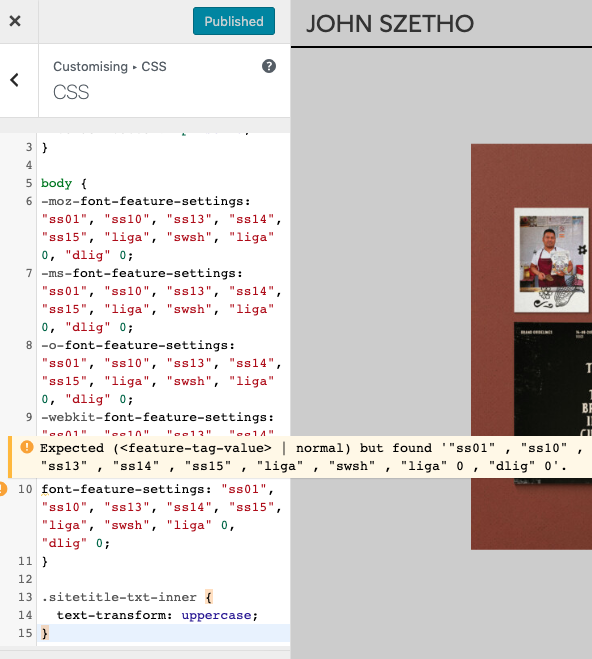Click the 'uppercase' value on line 14
This screenshot has width=592, height=659.
pos(216,615)
